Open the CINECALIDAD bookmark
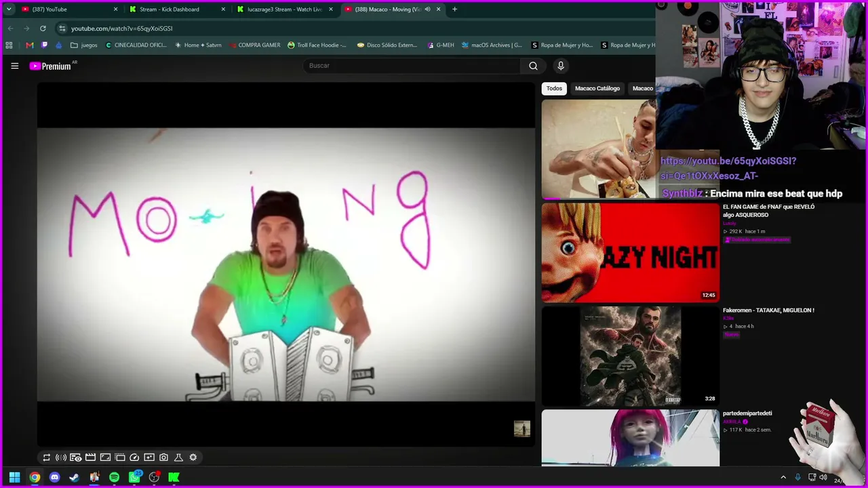Viewport: 868px width, 488px height. [x=136, y=45]
